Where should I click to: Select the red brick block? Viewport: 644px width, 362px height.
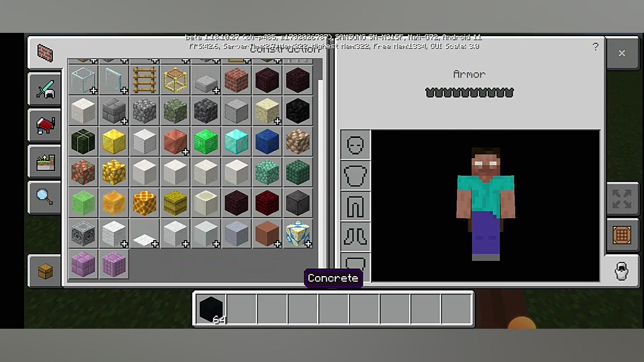pos(236,80)
